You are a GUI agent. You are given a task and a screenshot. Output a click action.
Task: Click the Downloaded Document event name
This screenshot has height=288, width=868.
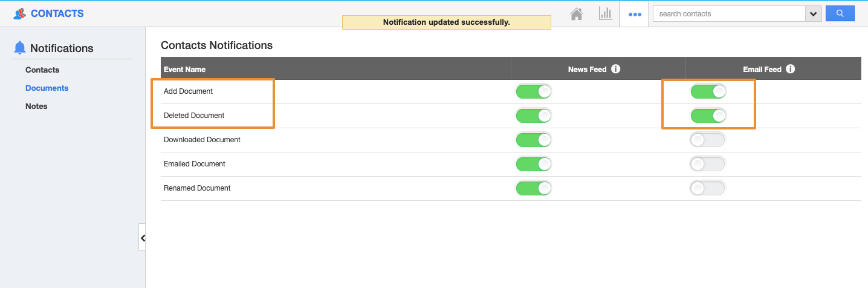point(202,140)
